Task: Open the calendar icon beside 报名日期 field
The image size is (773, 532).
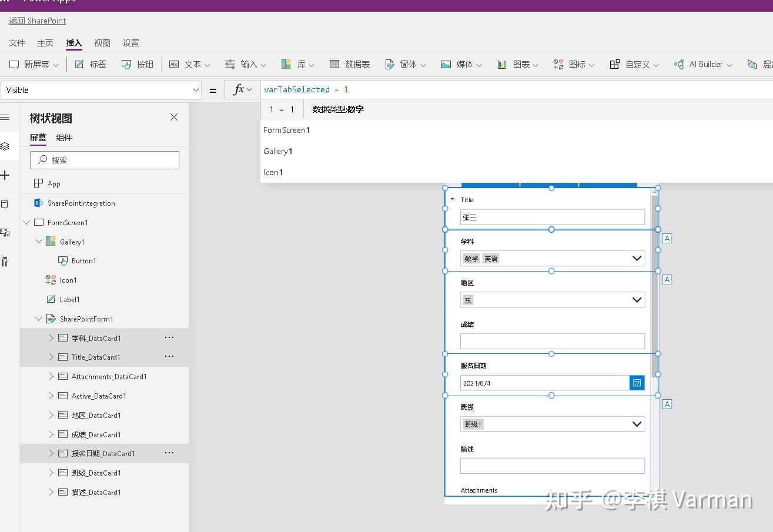Action: point(637,383)
